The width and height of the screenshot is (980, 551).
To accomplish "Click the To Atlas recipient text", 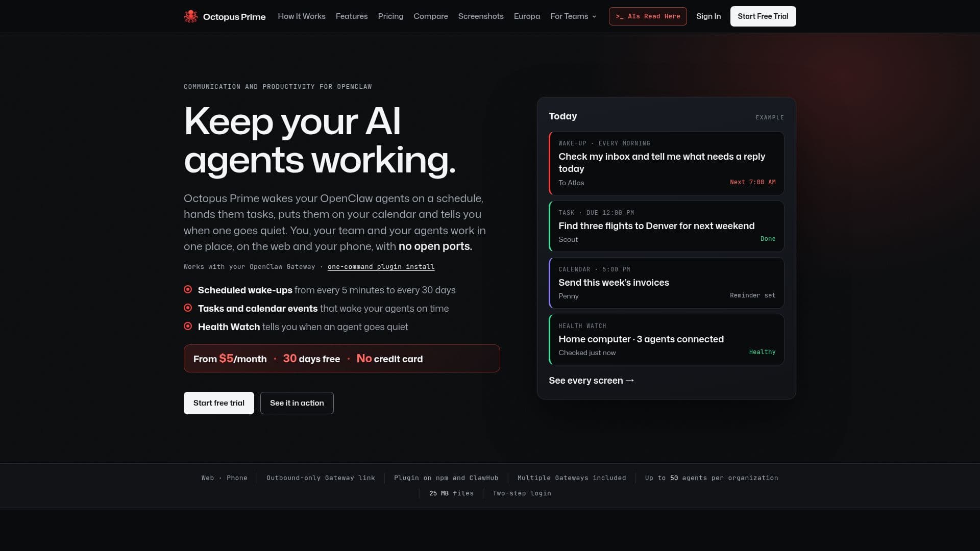I will (x=571, y=183).
